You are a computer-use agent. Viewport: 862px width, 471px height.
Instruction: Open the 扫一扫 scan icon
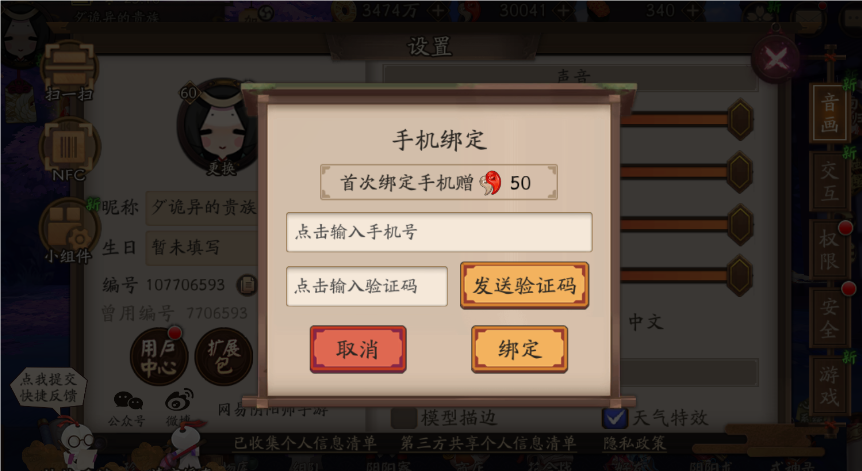[x=69, y=70]
